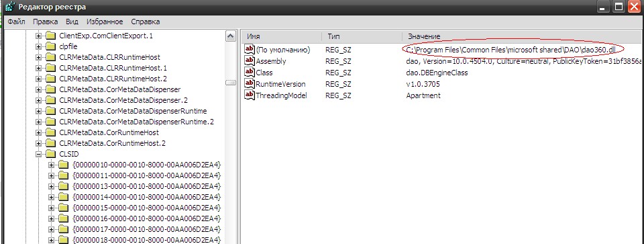The width and height of the screenshot is (644, 244).
Task: Click the ThreadingModel string value icon
Action: 250,95
